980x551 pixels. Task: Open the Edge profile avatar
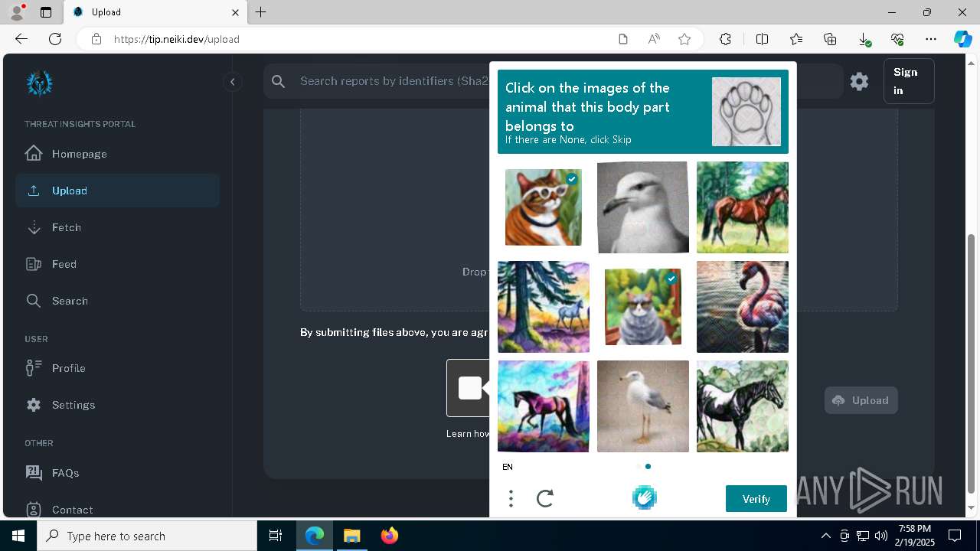(x=17, y=12)
